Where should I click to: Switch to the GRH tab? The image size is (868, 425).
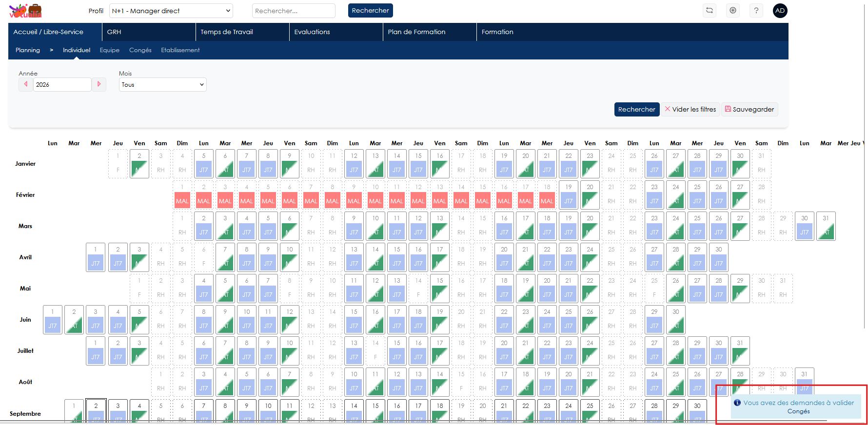[x=149, y=32]
